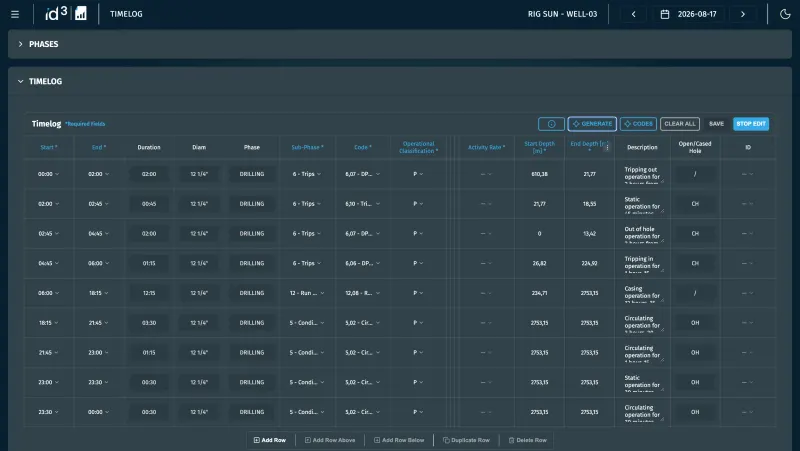The image size is (800, 451).
Task: Click the SAVE button
Action: [716, 124]
